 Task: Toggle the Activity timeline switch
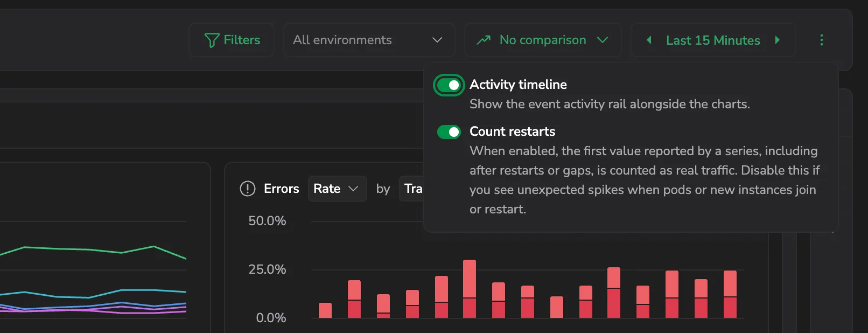coord(449,85)
